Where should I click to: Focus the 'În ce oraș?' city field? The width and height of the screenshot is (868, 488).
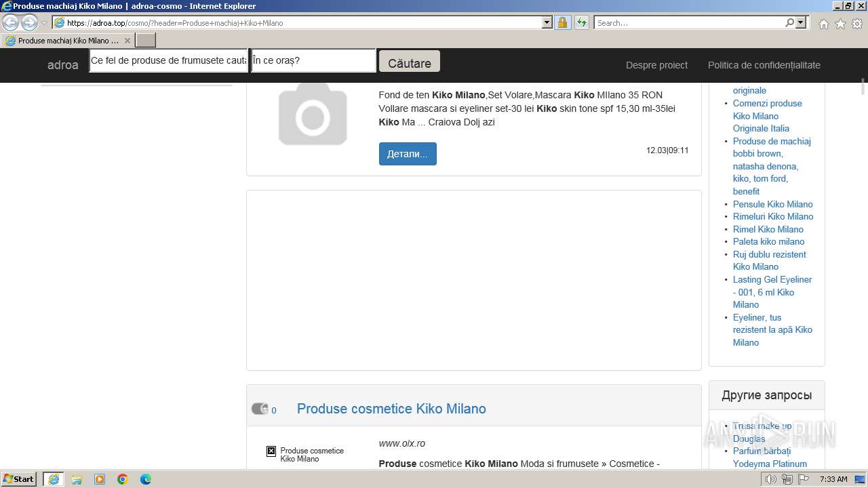pyautogui.click(x=313, y=60)
